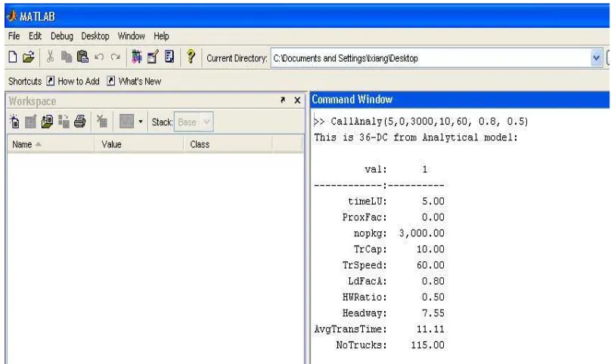Expand the Current Directory dropdown arrow
Viewport: 611px width, 364px height.
coord(596,58)
